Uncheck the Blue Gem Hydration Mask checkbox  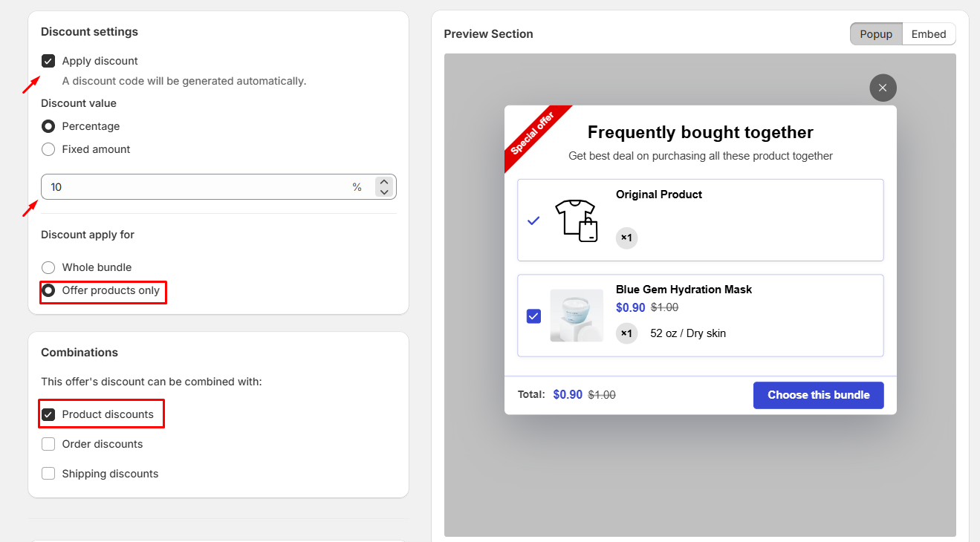tap(533, 316)
